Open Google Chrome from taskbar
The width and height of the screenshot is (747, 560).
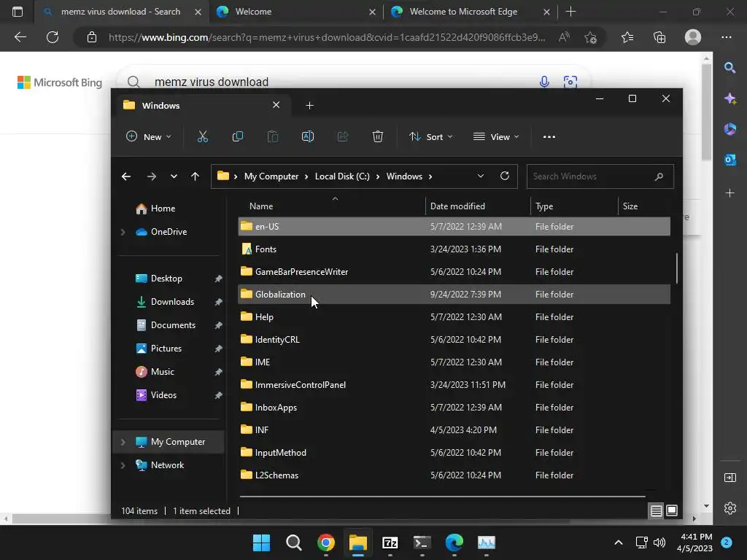pyautogui.click(x=326, y=542)
